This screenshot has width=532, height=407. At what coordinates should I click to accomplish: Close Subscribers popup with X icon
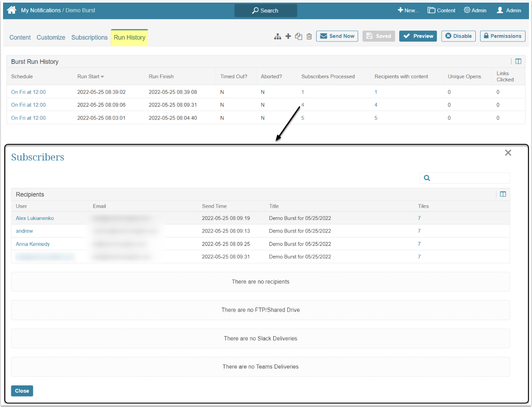pyautogui.click(x=508, y=153)
